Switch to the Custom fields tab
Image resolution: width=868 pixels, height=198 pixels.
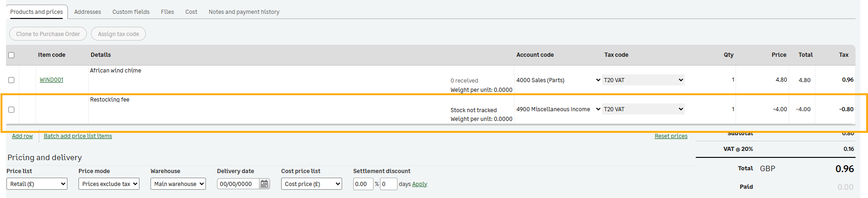[x=131, y=12]
